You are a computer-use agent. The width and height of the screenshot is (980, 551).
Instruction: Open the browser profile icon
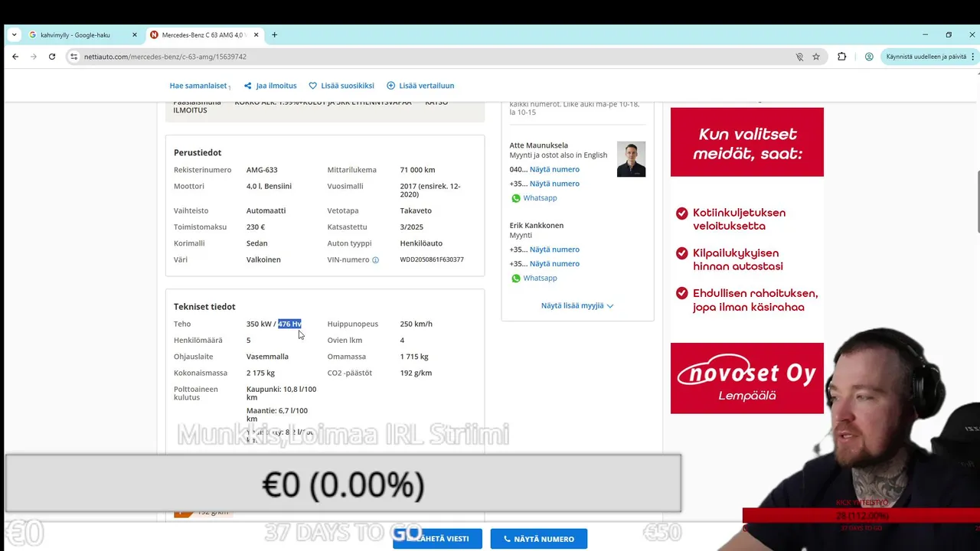tap(869, 57)
